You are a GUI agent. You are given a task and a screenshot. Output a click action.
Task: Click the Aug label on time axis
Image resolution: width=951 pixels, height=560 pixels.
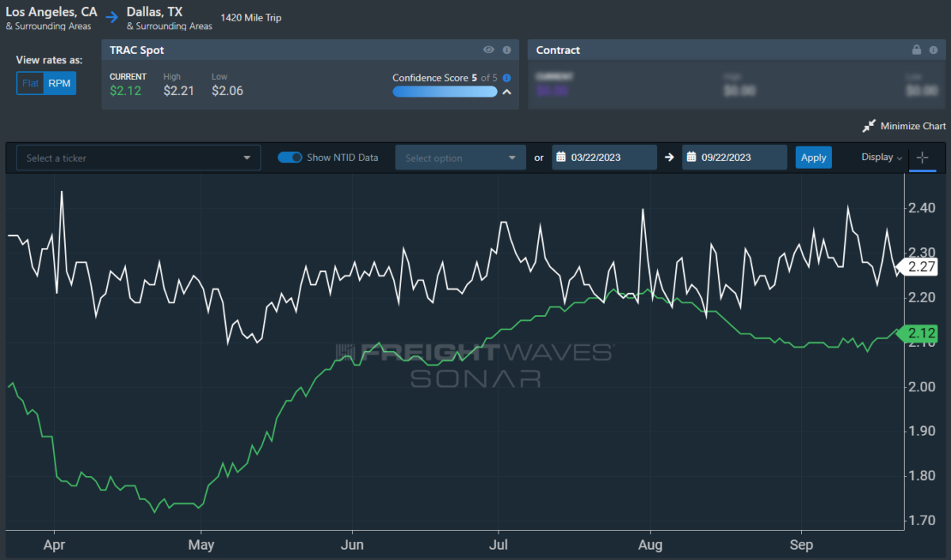click(x=650, y=546)
